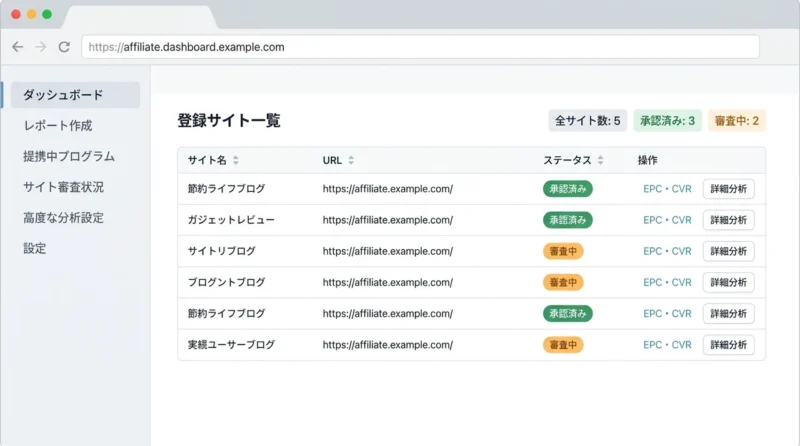
Task: Go to サイト審査状況 in the sidebar
Action: pyautogui.click(x=63, y=187)
